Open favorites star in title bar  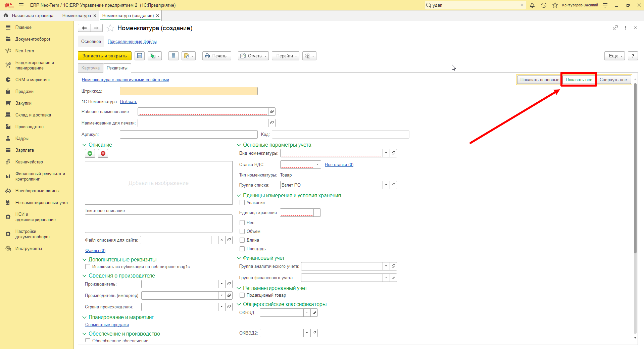tap(555, 5)
